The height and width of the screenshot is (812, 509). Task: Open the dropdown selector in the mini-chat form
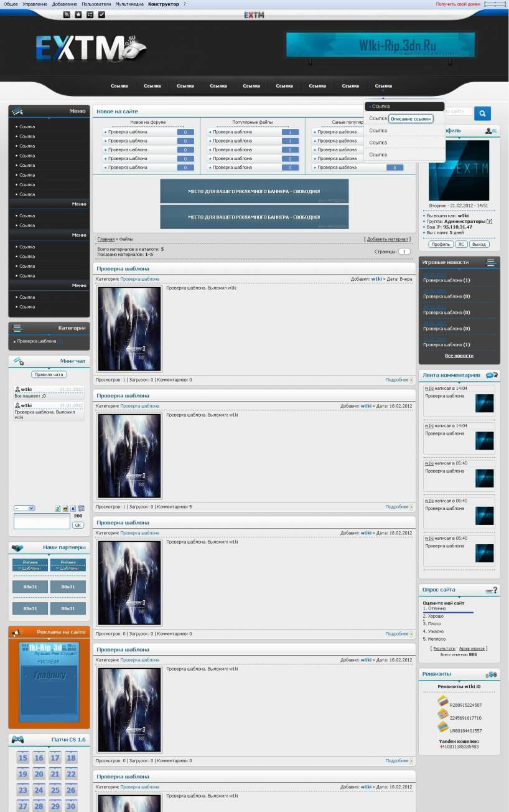pos(24,508)
